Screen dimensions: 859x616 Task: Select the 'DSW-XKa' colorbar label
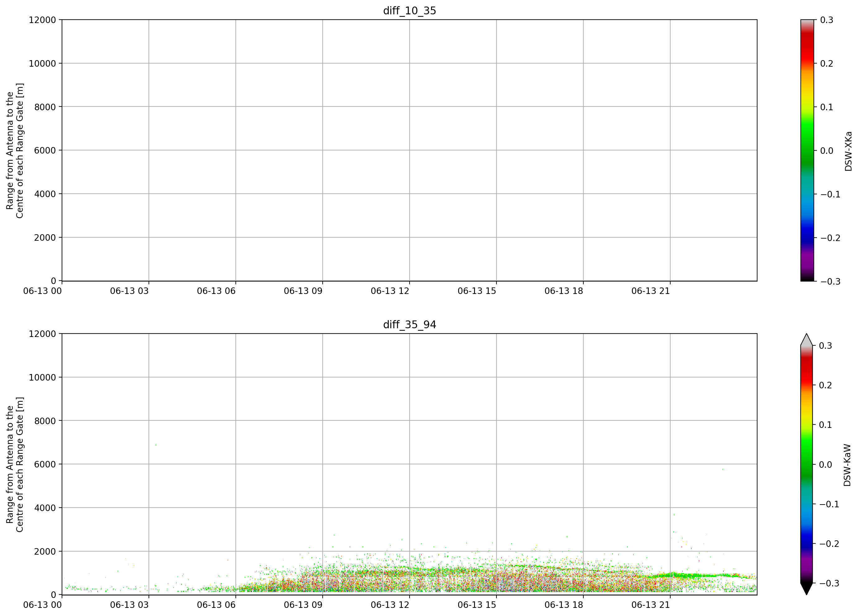click(848, 151)
